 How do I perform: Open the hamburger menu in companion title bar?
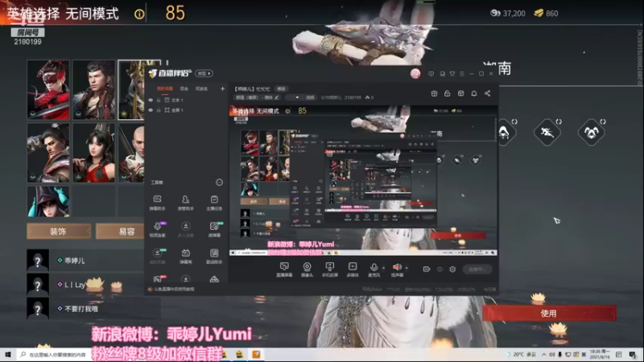pos(462,74)
